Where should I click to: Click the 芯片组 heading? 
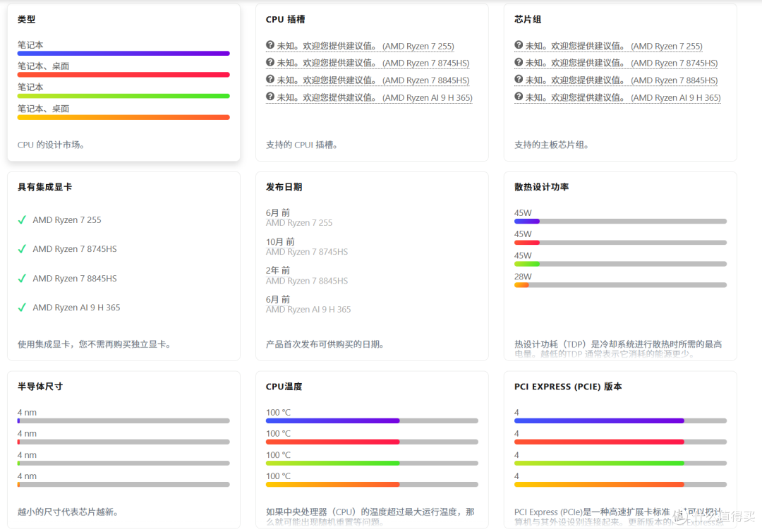click(x=528, y=20)
